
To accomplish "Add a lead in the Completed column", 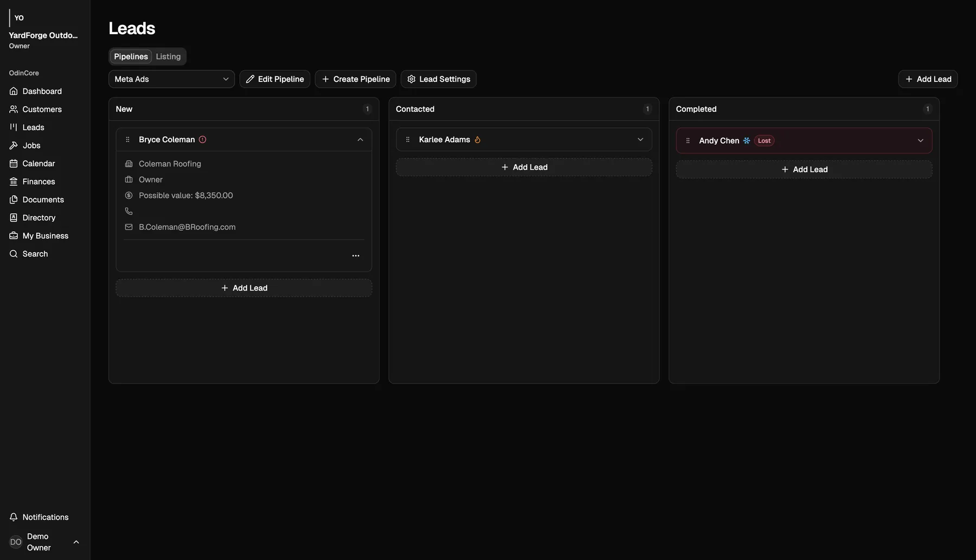I will (804, 170).
